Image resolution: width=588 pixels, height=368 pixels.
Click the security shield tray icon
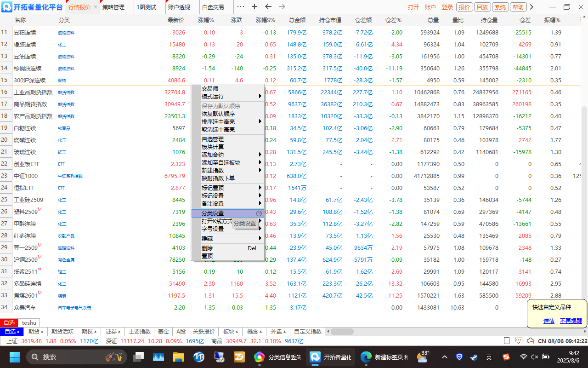pos(459,357)
